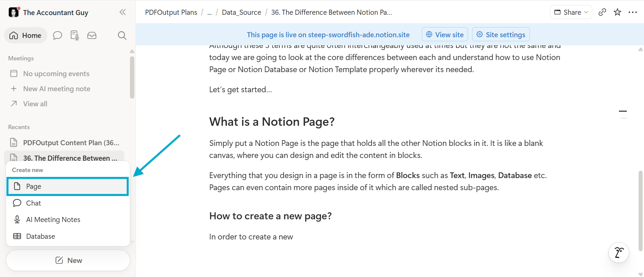Open the AI meeting notes icon beside chat
The image size is (644, 277).
[75, 36]
